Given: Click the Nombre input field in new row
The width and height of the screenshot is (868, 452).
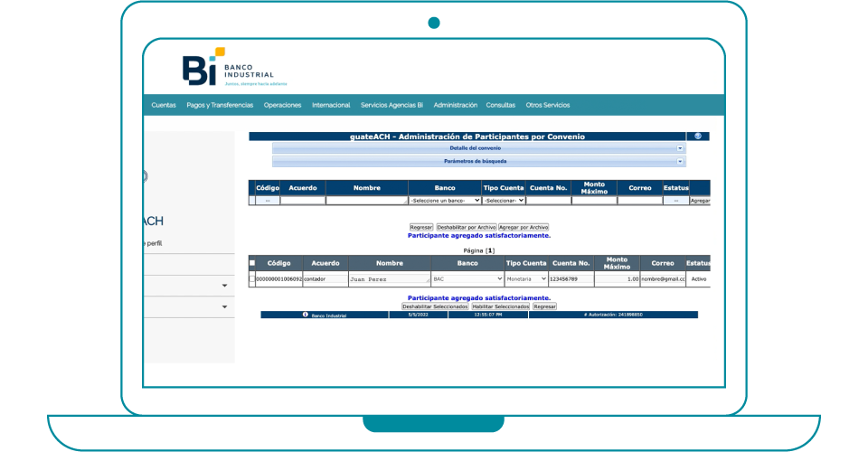Looking at the screenshot, I should 366,201.
